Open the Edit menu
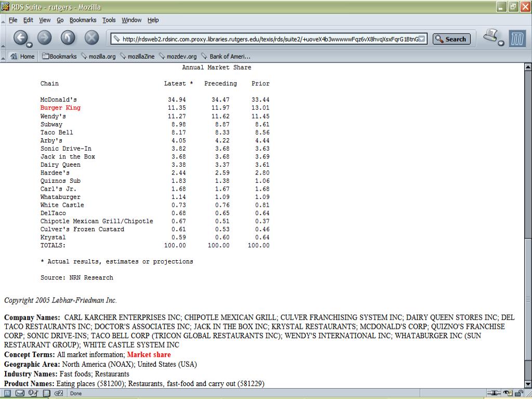The width and height of the screenshot is (532, 399). (28, 20)
